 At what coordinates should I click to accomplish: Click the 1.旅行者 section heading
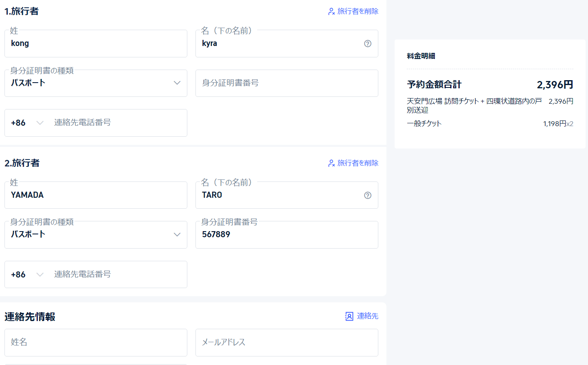(22, 11)
